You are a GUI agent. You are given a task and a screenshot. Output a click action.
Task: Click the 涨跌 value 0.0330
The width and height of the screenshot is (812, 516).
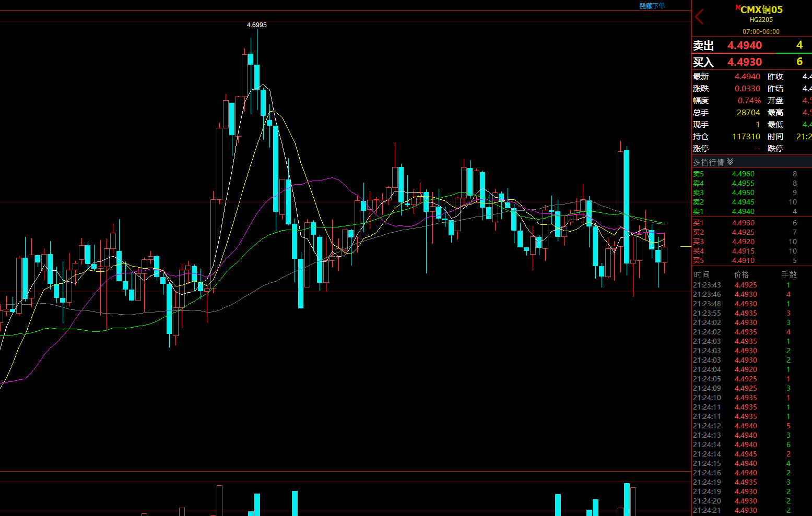(x=747, y=89)
